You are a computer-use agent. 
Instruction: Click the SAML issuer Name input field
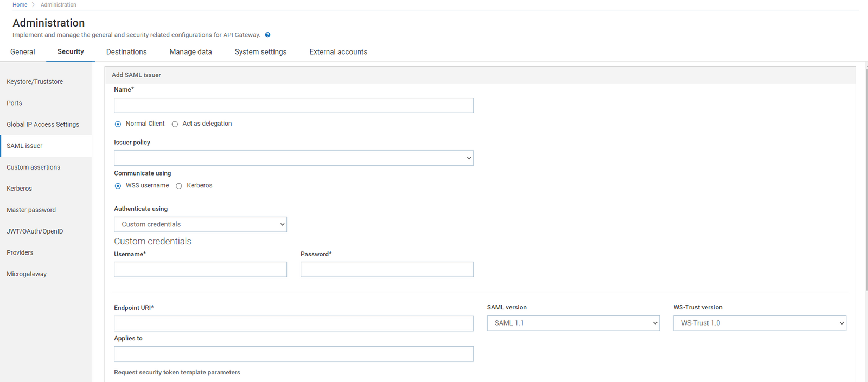click(x=293, y=105)
